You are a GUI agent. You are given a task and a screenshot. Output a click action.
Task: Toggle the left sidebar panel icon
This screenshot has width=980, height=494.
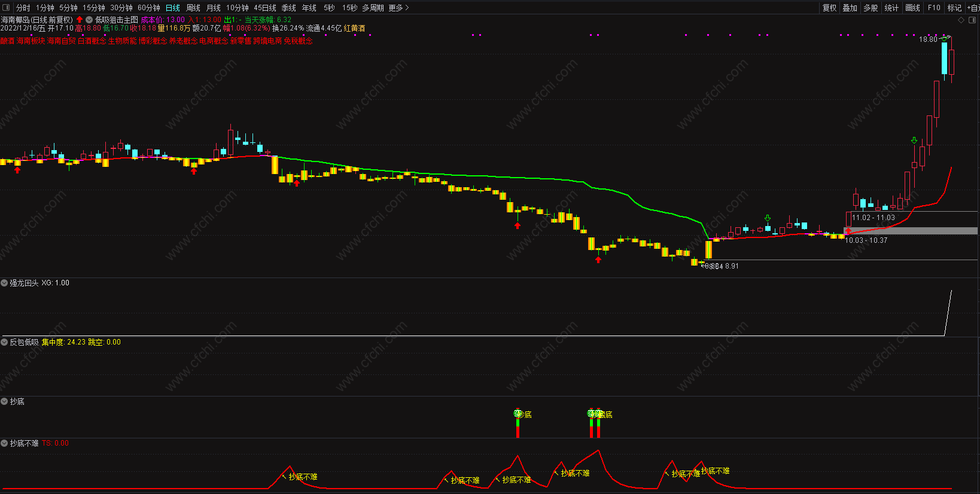(6, 8)
